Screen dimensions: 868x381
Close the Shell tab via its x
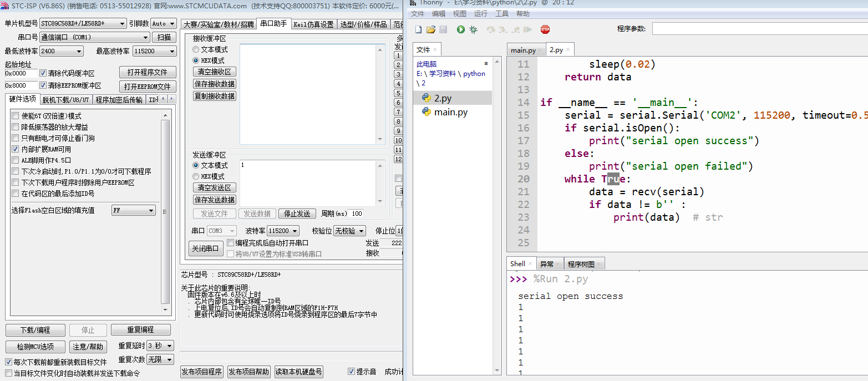[530, 264]
